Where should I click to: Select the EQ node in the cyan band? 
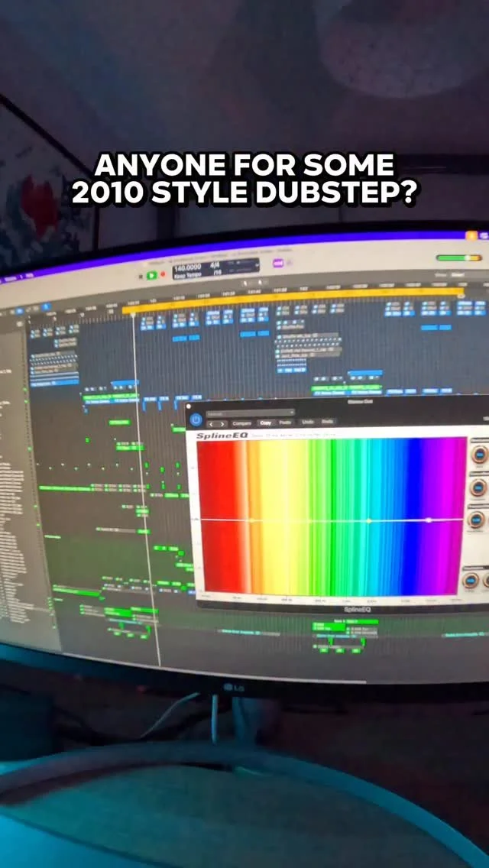click(x=369, y=520)
